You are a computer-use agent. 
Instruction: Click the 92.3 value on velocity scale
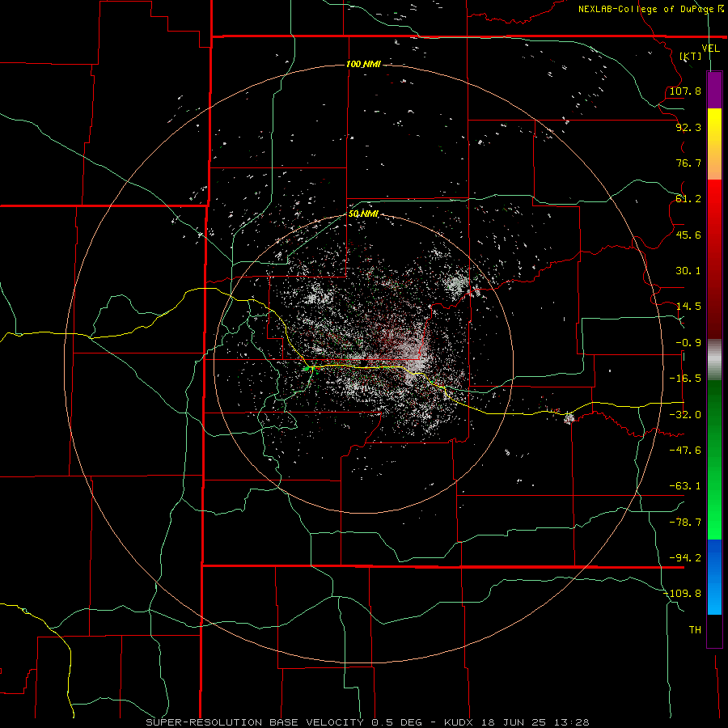pyautogui.click(x=688, y=127)
